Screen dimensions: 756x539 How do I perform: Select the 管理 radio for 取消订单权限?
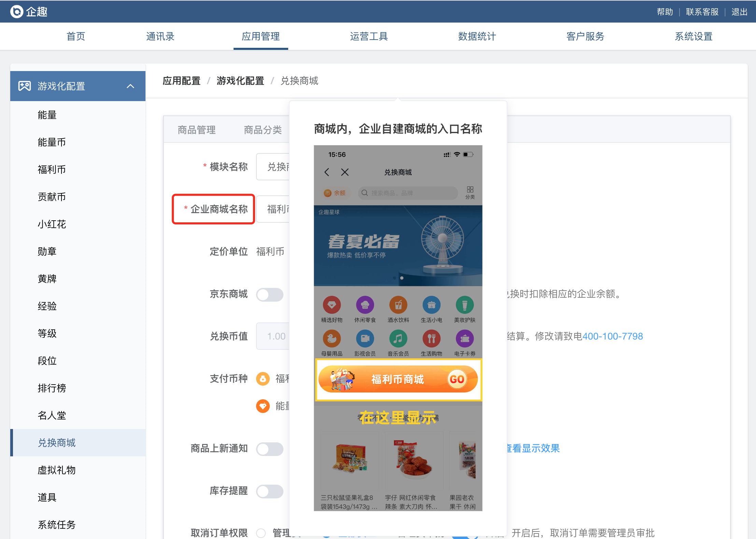pyautogui.click(x=261, y=533)
